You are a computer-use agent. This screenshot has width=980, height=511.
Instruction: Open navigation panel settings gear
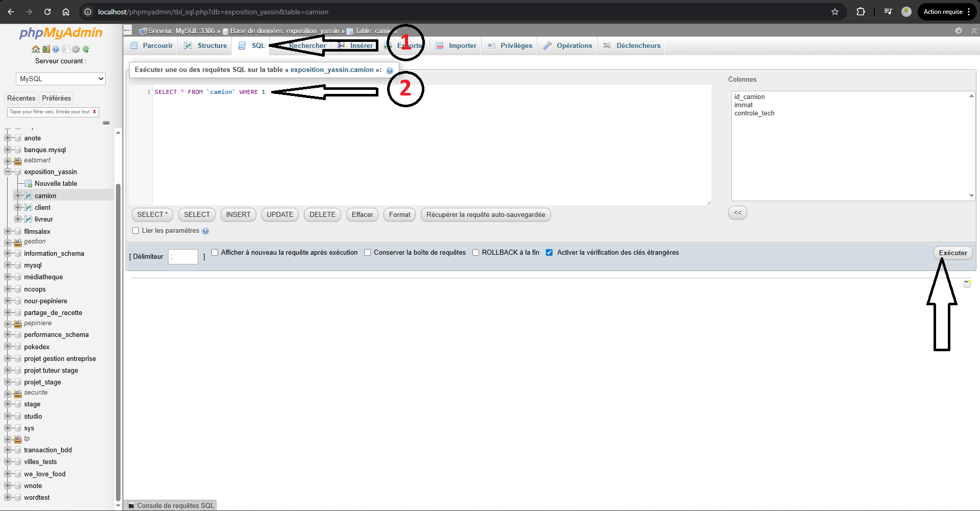click(76, 50)
